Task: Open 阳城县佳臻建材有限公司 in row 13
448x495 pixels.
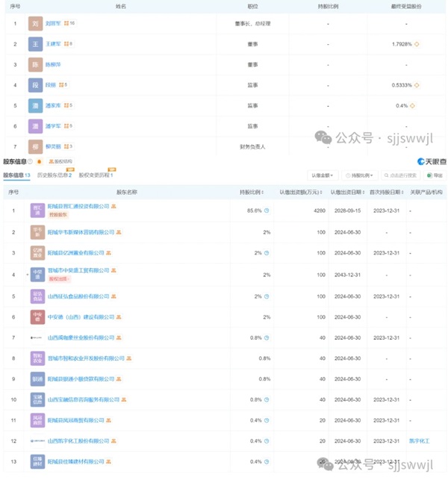Action: pyautogui.click(x=75, y=461)
